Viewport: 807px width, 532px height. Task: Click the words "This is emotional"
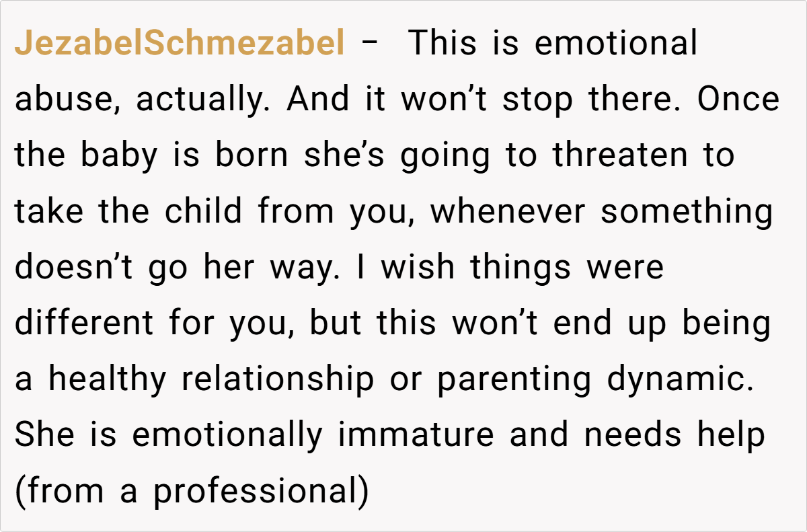point(553,44)
